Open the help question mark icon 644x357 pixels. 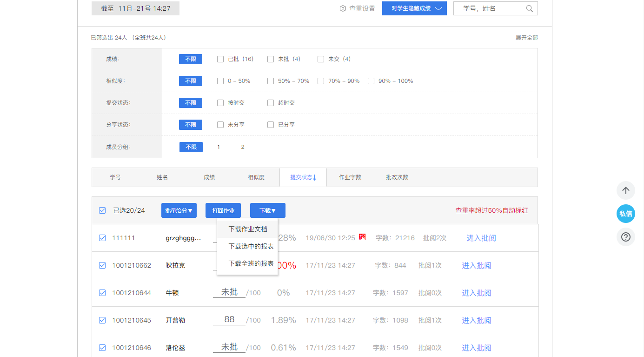point(626,237)
